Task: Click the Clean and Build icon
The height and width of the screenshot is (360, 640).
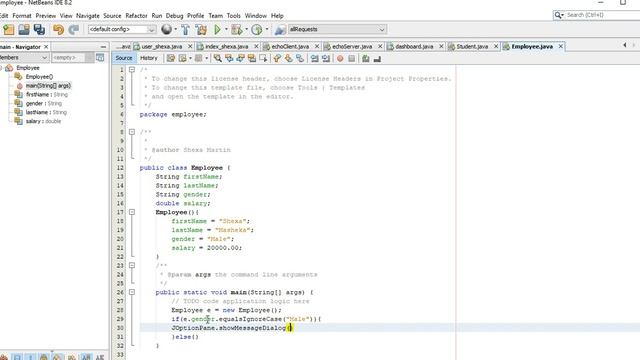Action: click(x=201, y=29)
